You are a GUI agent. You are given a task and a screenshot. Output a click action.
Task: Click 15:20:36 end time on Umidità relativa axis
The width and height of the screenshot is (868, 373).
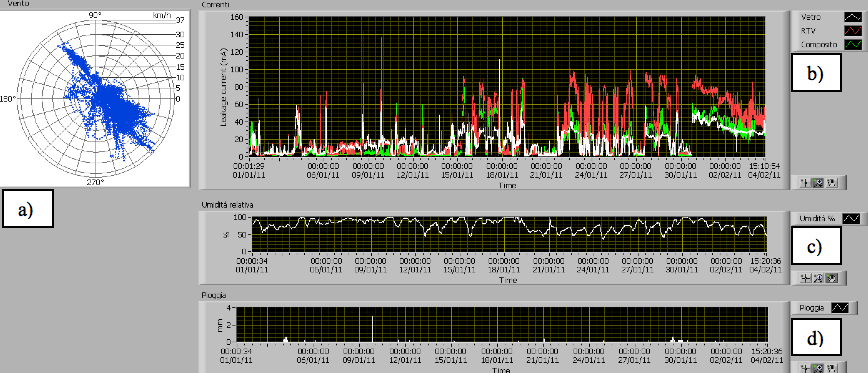[x=765, y=260]
